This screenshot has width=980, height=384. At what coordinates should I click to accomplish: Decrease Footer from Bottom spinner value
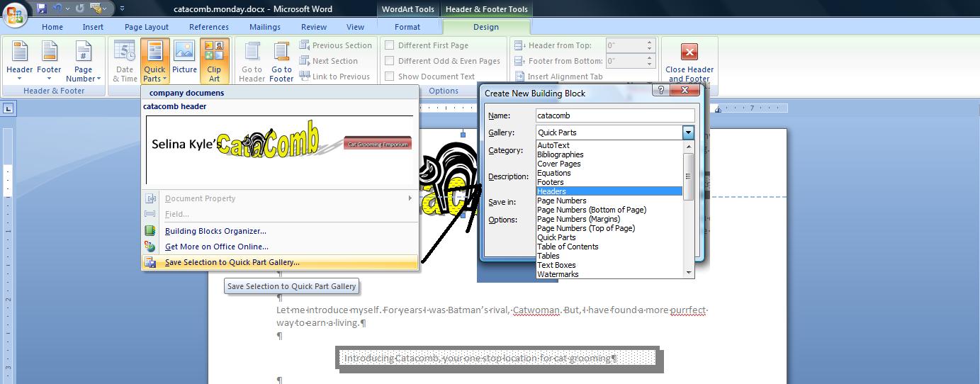[x=650, y=64]
